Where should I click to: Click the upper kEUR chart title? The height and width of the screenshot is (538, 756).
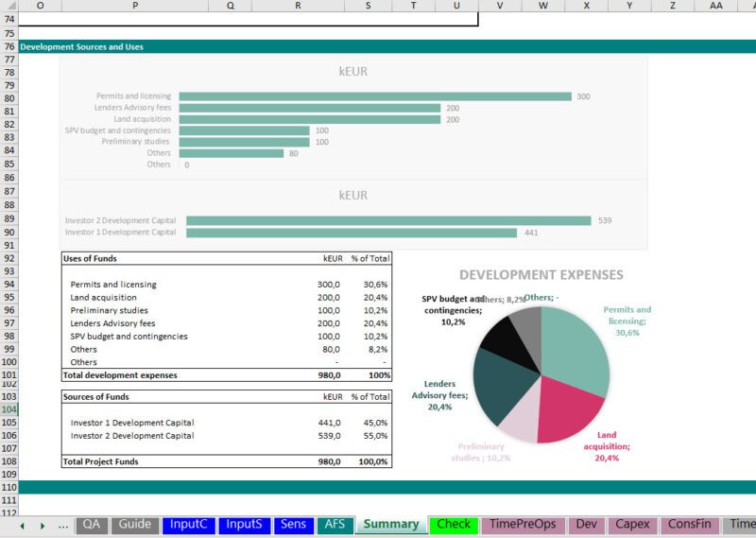coord(352,72)
